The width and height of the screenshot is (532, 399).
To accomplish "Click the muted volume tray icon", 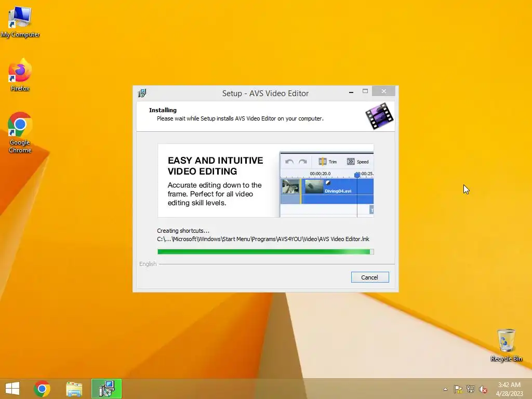I will (x=483, y=389).
